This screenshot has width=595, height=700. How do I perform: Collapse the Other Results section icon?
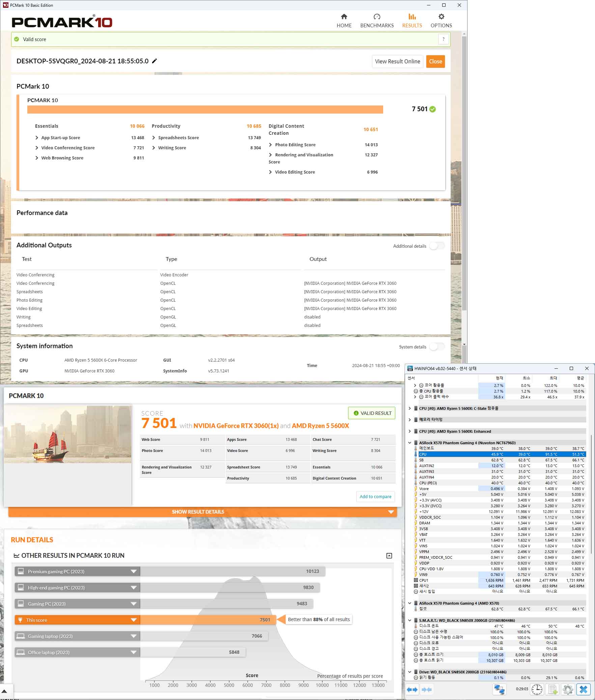[389, 556]
